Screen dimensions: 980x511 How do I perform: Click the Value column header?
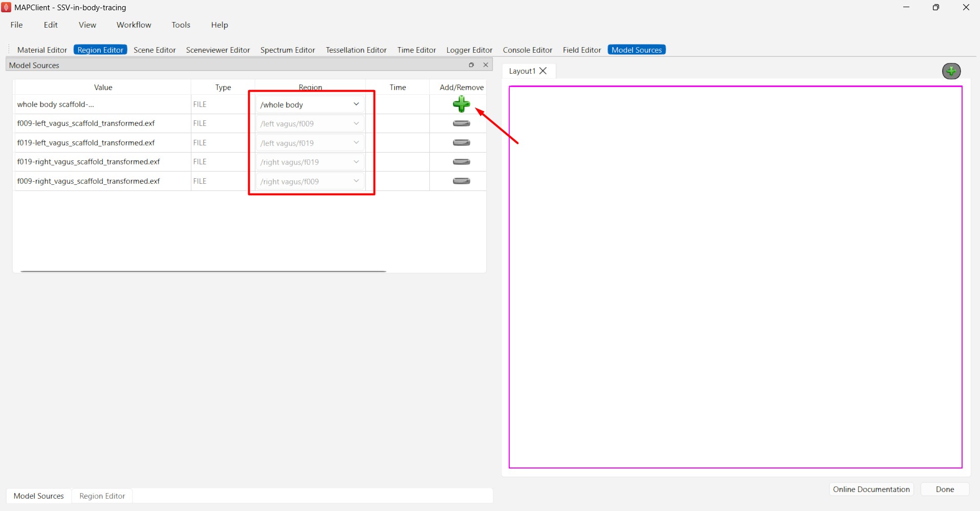(103, 87)
